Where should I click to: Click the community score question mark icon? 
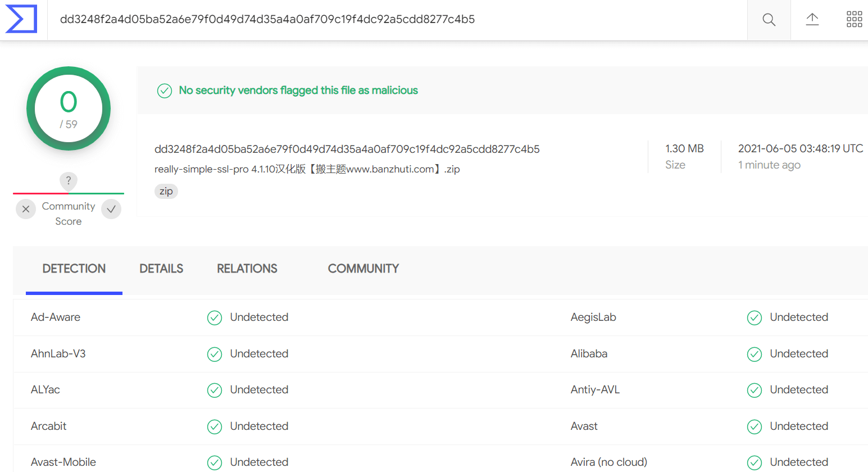click(69, 180)
